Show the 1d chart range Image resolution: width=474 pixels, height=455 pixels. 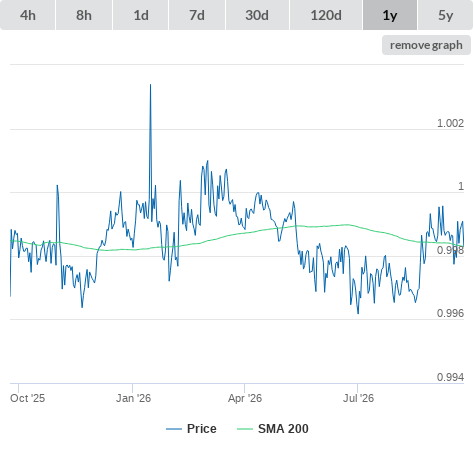141,15
